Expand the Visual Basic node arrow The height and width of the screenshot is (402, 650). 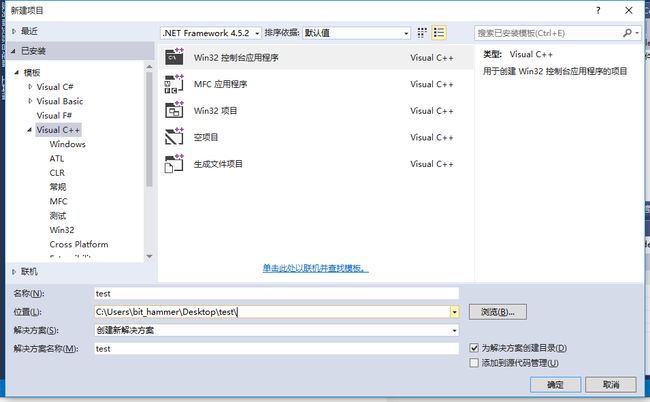pos(30,101)
